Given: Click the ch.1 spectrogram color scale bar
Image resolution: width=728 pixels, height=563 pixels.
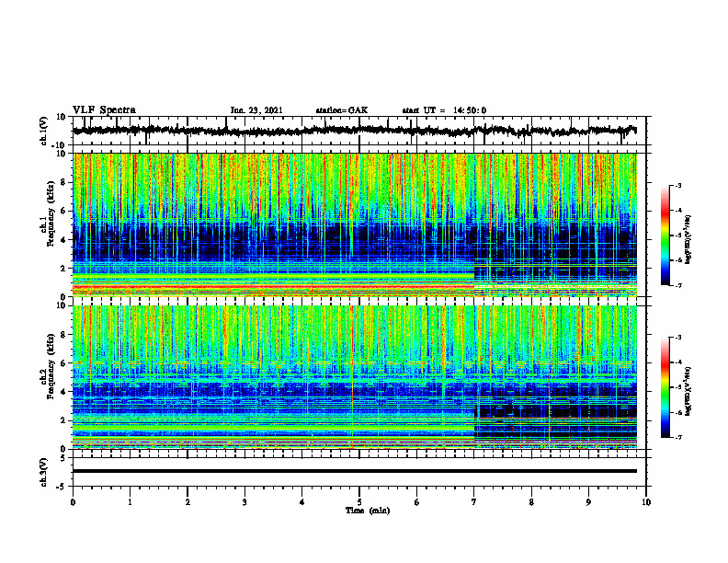Looking at the screenshot, I should (665, 236).
